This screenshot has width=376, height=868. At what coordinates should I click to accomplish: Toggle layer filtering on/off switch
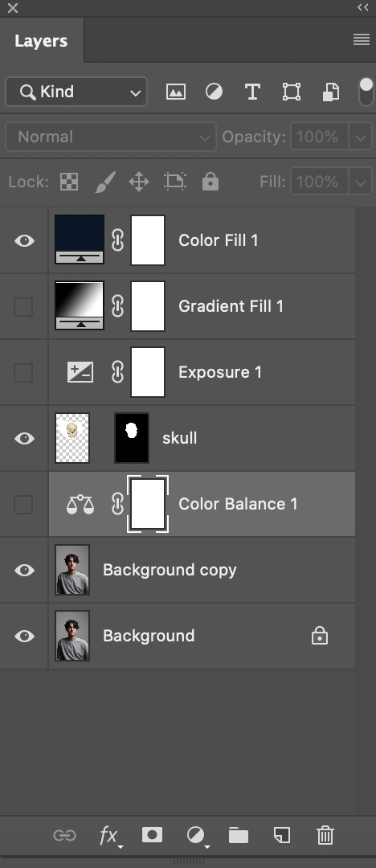click(x=366, y=92)
